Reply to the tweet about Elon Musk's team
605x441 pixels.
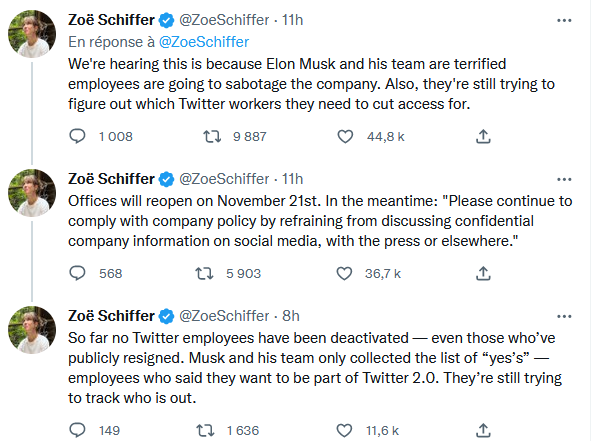tap(77, 136)
